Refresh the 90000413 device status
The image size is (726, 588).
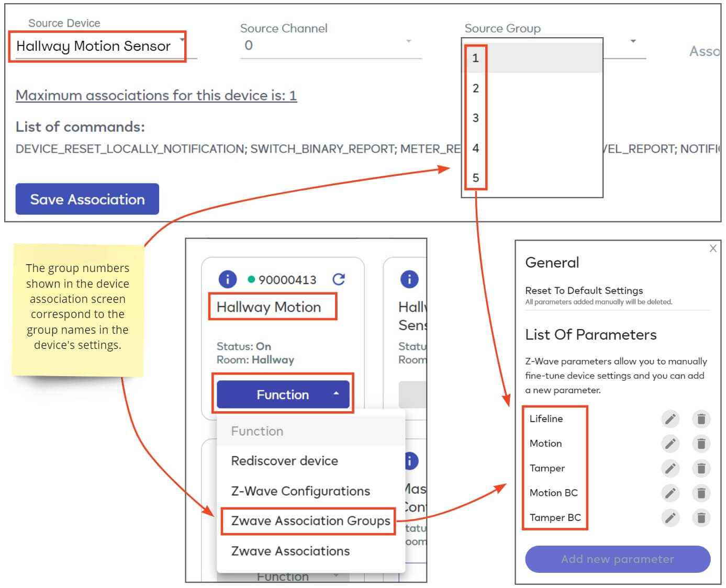[x=339, y=279]
